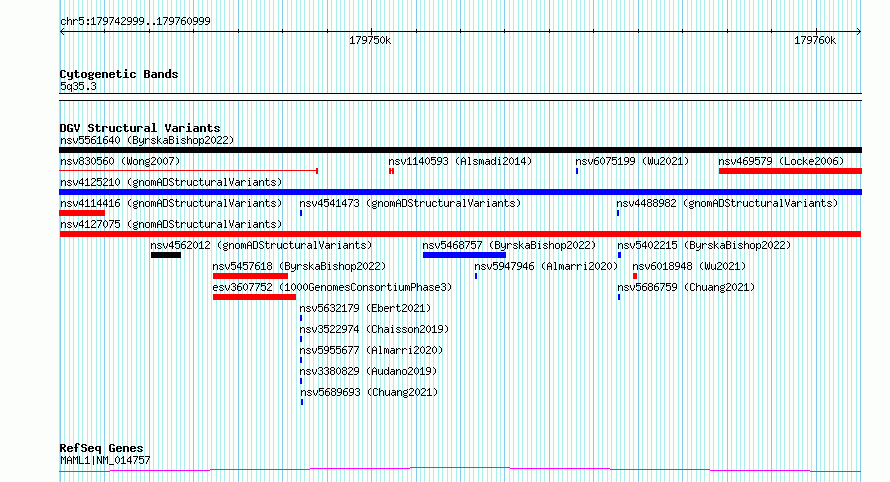
Task: Open nsv4488982 gnomAD variant label
Action: pos(727,203)
